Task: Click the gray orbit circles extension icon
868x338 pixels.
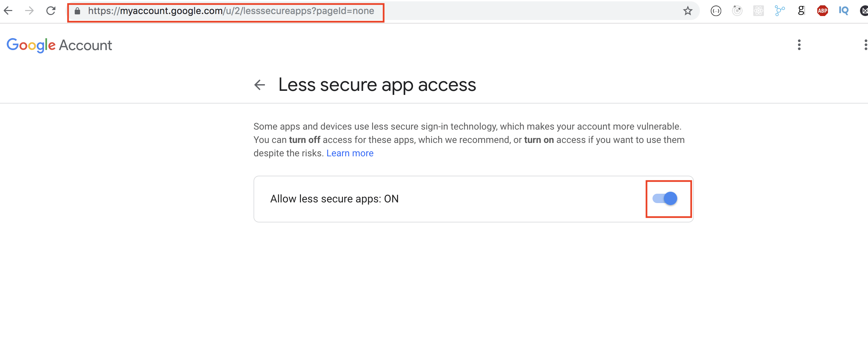Action: (737, 11)
